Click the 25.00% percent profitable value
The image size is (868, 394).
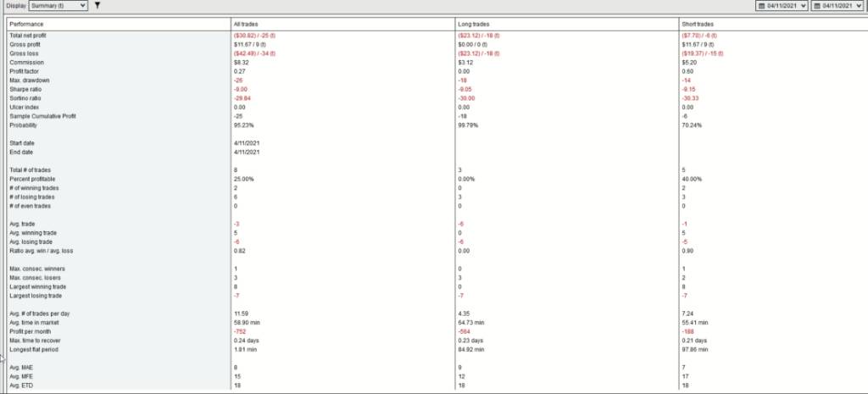click(x=243, y=179)
